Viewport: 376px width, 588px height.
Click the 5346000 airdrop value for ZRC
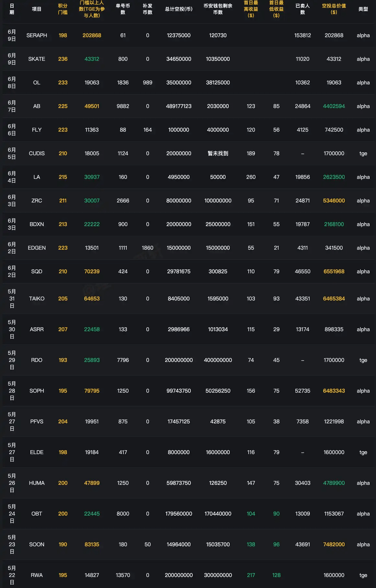coord(334,201)
